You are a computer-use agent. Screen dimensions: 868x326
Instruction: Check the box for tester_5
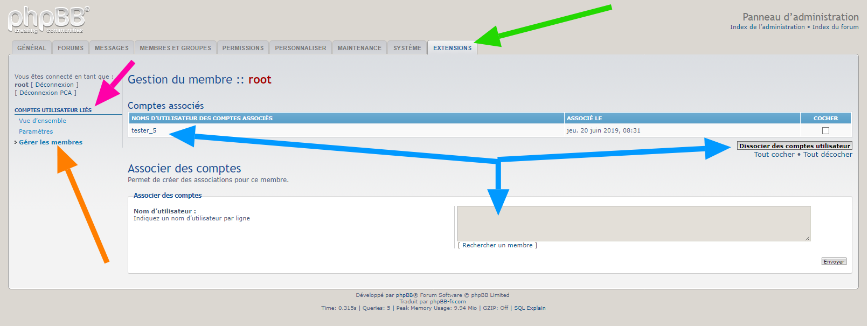[x=825, y=130]
